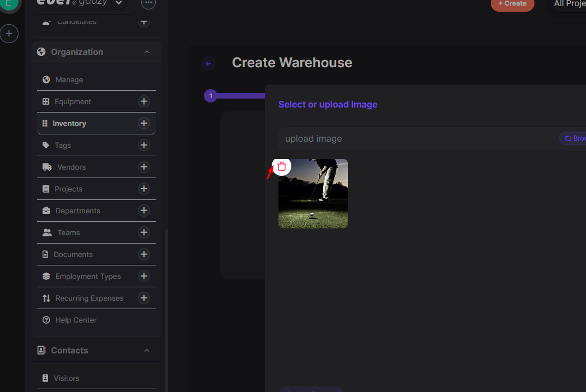Viewport: 586px width, 392px height.
Task: Delete the uploaded golf image via trash icon
Action: pos(281,166)
